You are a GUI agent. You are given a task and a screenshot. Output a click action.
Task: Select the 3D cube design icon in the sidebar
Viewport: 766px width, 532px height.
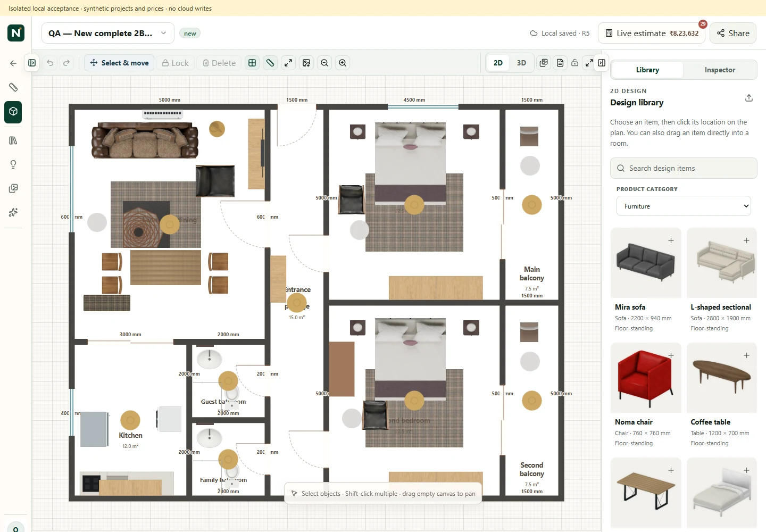[x=13, y=112]
